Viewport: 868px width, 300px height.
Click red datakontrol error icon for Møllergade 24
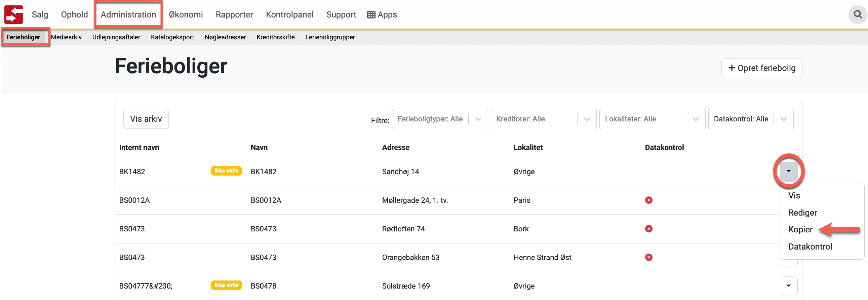click(x=648, y=200)
